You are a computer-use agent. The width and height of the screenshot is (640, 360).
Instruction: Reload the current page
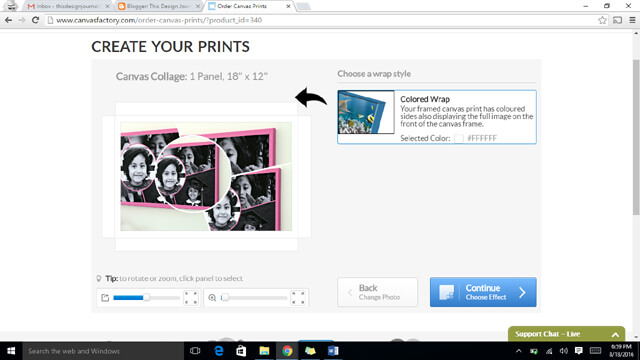click(36, 20)
